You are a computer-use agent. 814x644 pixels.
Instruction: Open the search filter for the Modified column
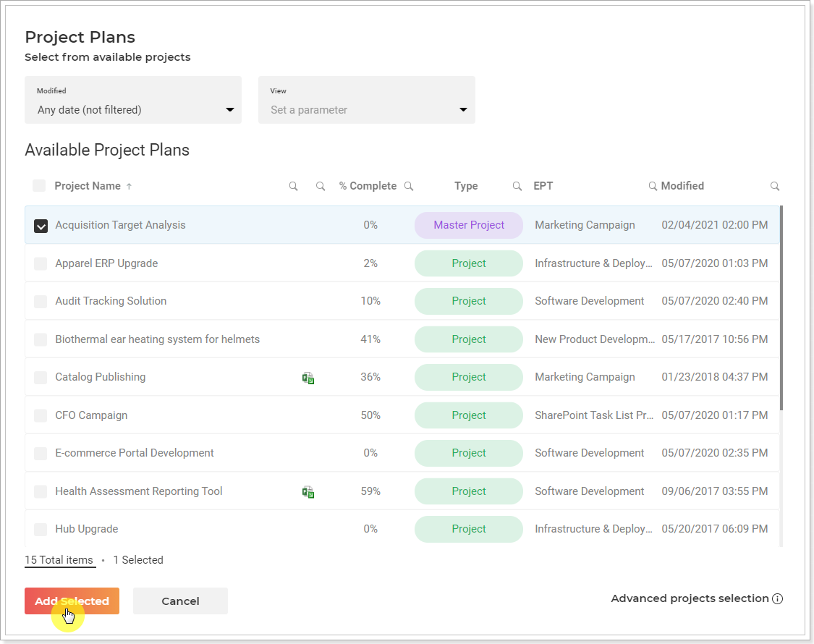click(775, 186)
